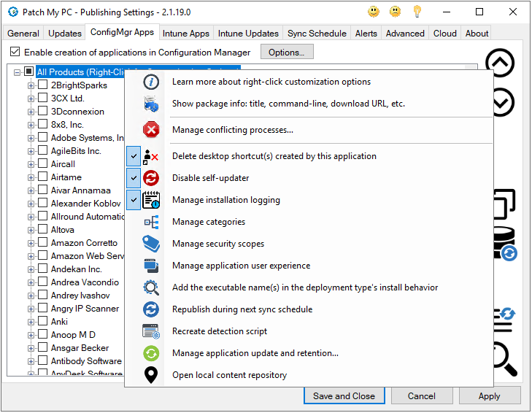
Task: Toggle the All Products checkbox
Action: [x=29, y=72]
